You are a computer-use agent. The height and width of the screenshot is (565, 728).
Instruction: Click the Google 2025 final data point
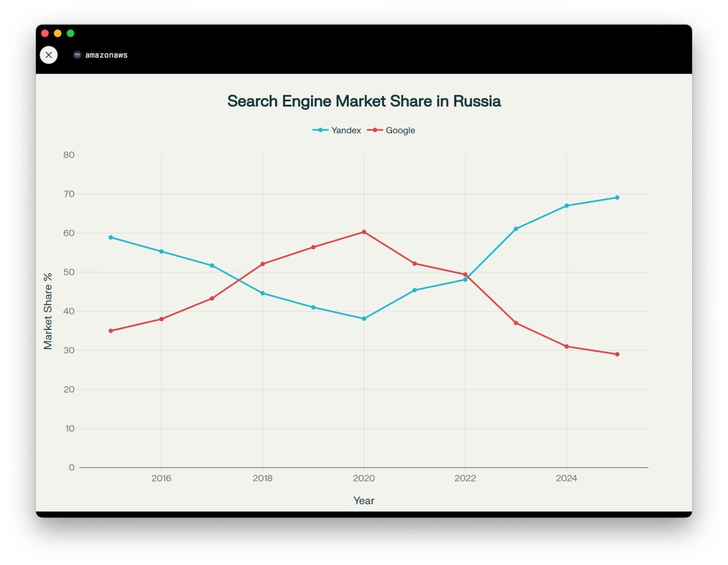pyautogui.click(x=618, y=354)
